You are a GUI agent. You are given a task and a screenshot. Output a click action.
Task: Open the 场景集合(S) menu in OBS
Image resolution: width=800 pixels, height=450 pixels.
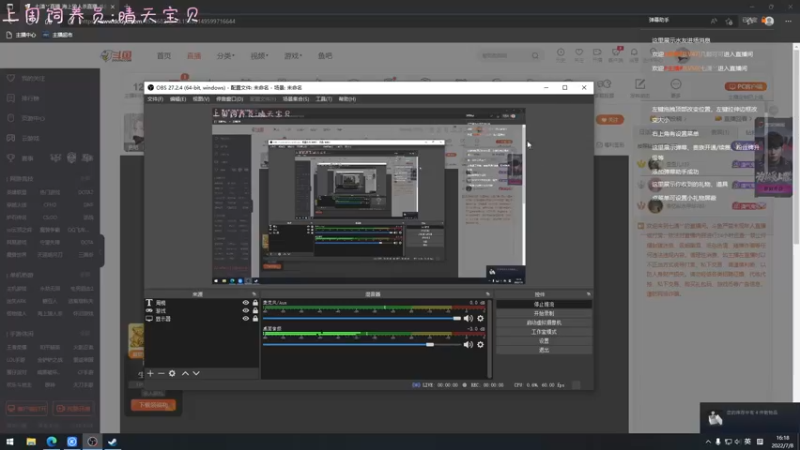pos(295,99)
